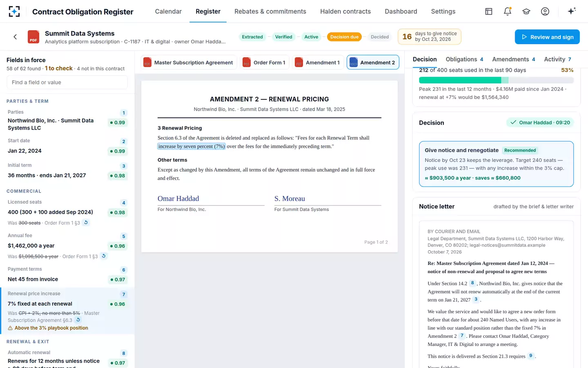Switch to Obligations tab

click(464, 59)
